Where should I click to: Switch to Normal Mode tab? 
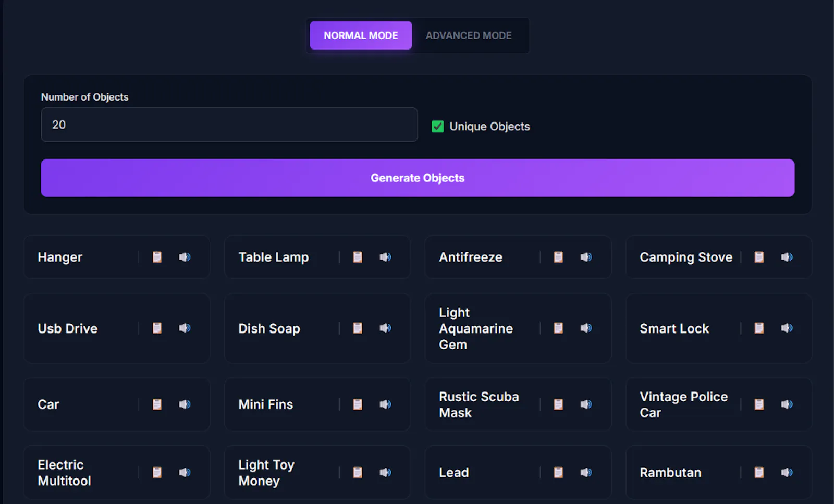[x=361, y=35]
